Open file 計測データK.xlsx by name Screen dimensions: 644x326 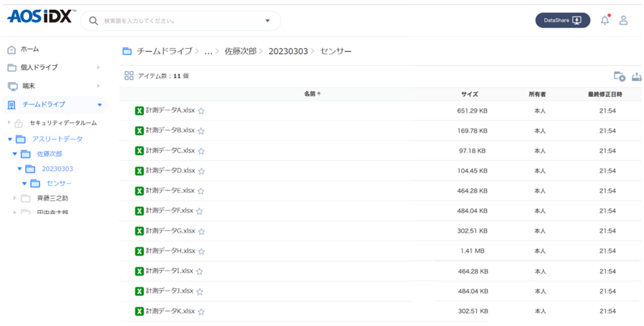170,311
